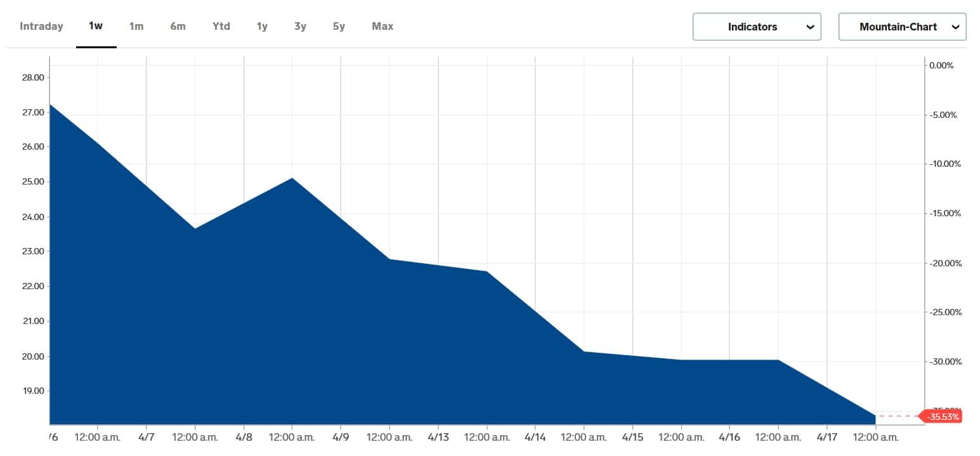Click the 4/13 label on x-axis
Image resolution: width=980 pixels, height=456 pixels.
[x=438, y=437]
